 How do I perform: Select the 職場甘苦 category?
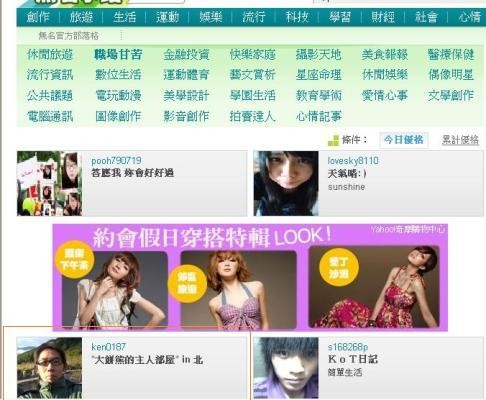(x=118, y=54)
